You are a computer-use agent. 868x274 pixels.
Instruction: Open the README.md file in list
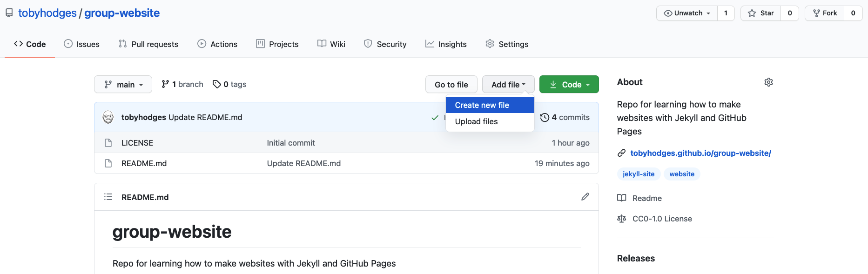144,163
